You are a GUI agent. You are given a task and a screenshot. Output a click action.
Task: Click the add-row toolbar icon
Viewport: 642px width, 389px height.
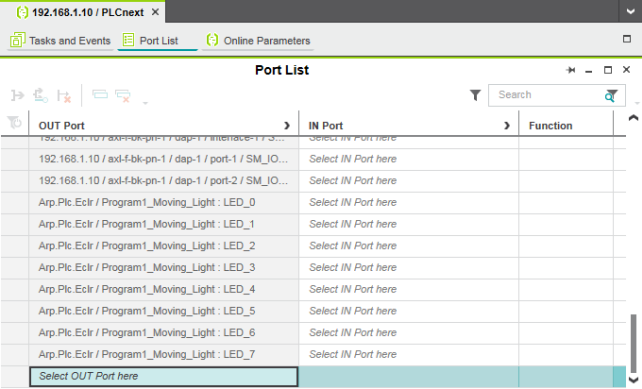(x=100, y=95)
